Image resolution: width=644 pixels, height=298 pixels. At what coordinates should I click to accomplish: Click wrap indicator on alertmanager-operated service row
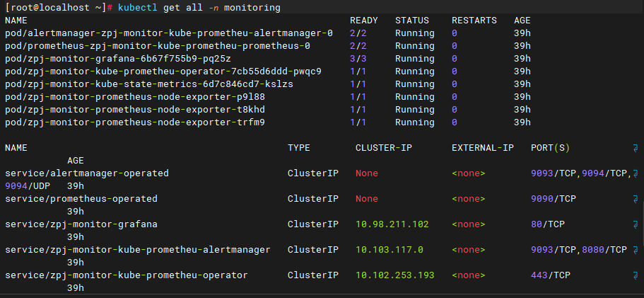tap(636, 173)
